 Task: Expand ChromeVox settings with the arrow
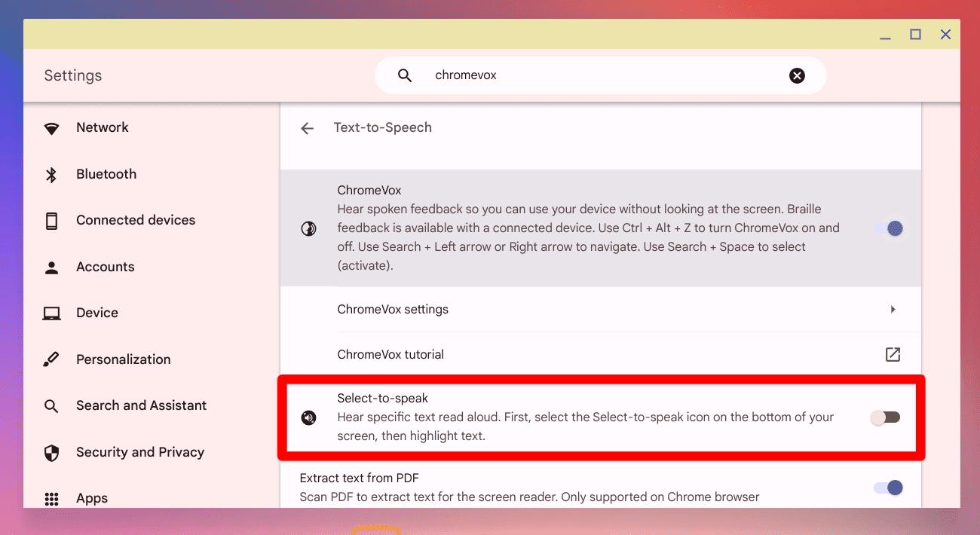(x=893, y=309)
